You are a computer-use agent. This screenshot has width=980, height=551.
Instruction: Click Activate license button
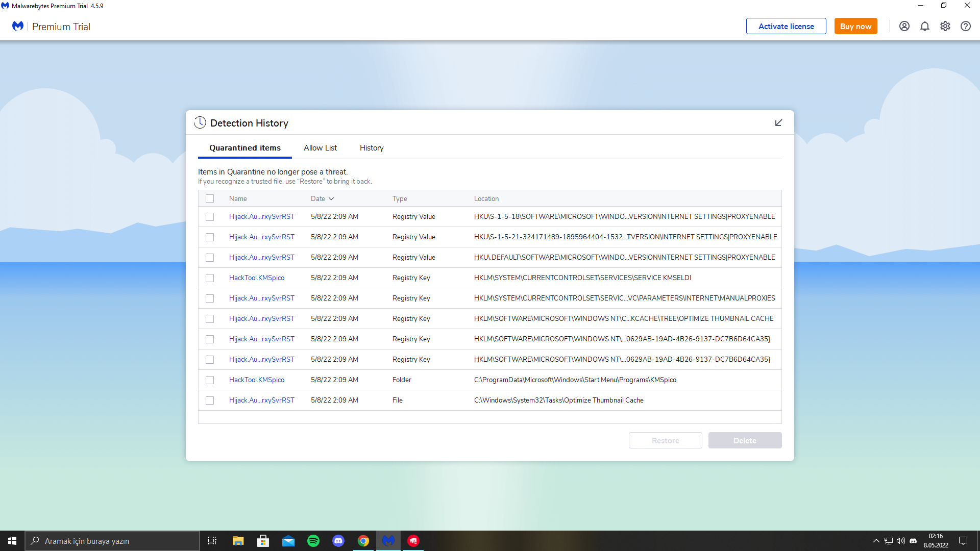786,26
